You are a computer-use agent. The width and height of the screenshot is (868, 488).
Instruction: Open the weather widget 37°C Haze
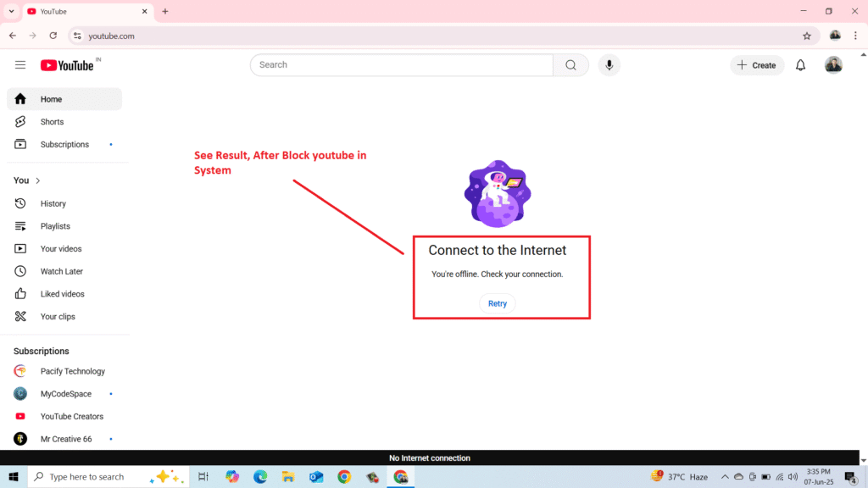[x=679, y=476]
